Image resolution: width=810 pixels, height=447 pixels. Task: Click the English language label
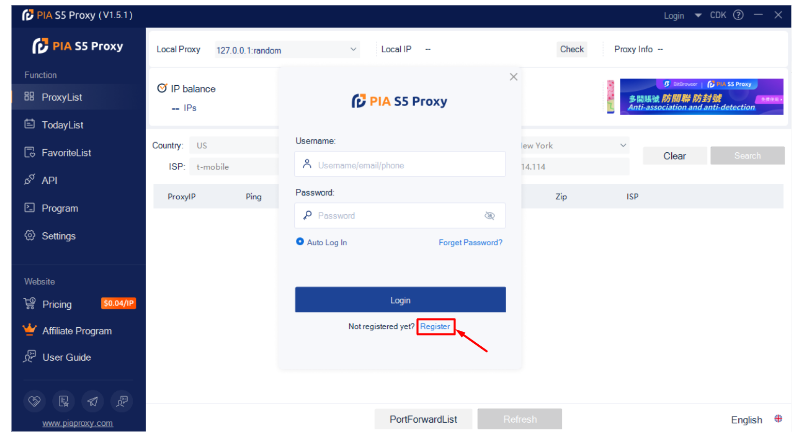click(x=746, y=420)
